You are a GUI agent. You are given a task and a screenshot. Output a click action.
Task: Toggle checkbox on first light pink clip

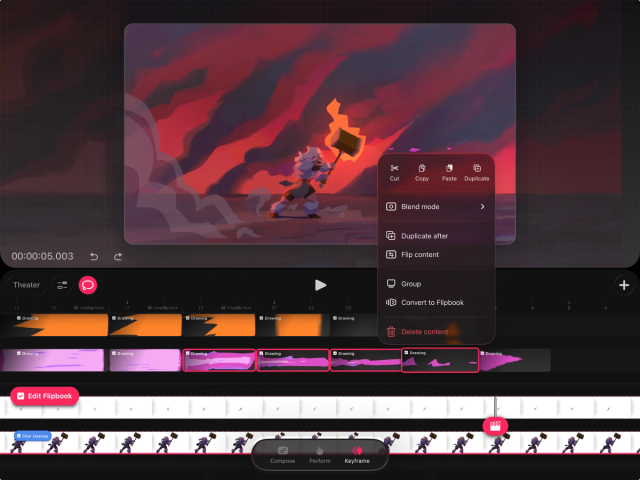click(x=19, y=353)
